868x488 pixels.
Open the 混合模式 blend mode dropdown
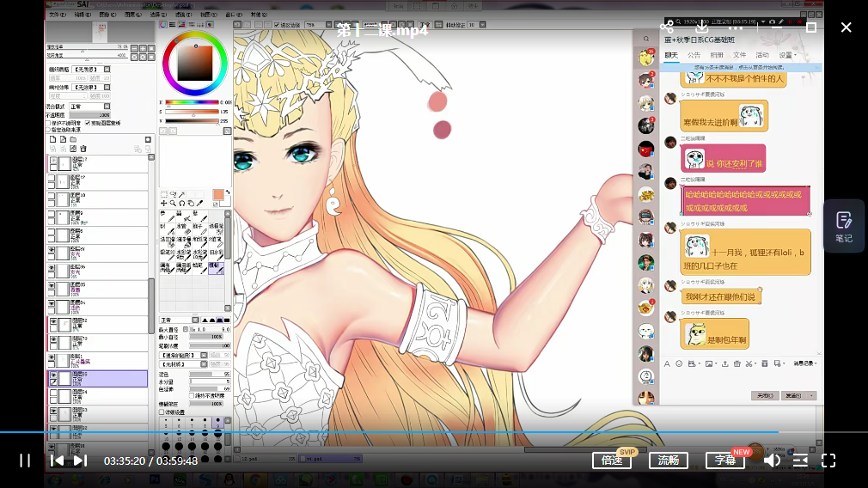[90, 107]
